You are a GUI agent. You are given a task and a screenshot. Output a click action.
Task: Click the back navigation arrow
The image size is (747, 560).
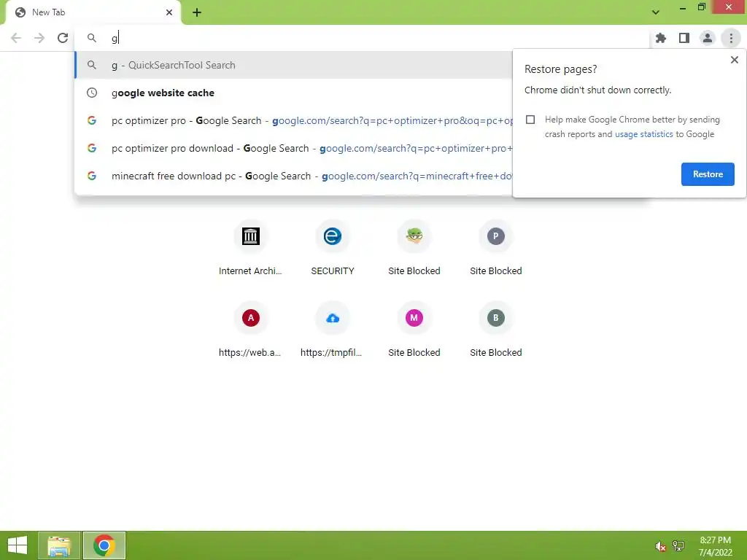tap(16, 38)
